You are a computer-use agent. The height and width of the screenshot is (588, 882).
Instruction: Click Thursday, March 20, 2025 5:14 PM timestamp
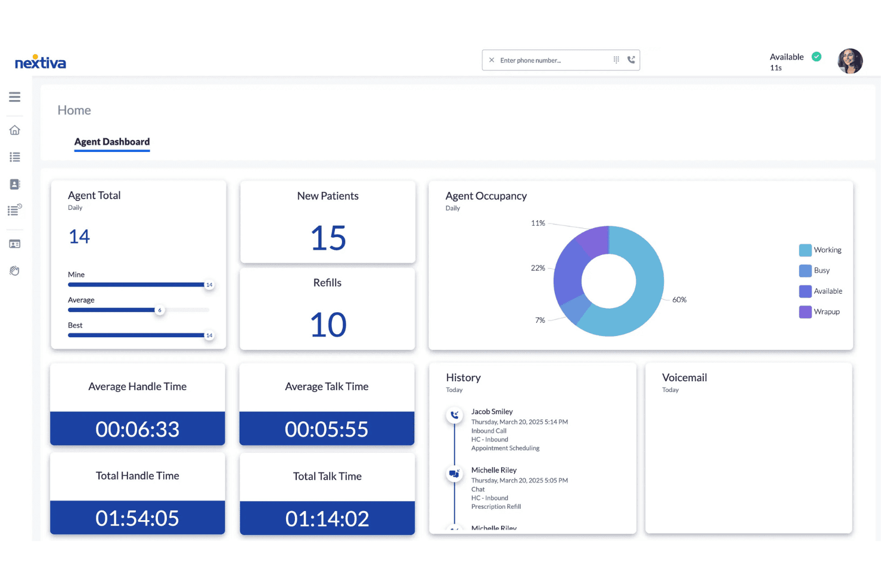coord(520,422)
